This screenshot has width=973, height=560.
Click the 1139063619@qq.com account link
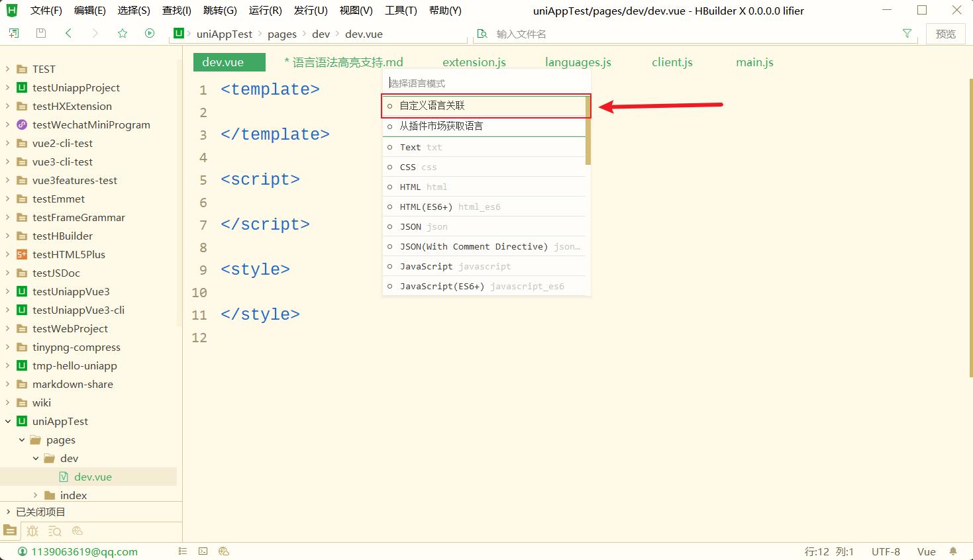(85, 551)
